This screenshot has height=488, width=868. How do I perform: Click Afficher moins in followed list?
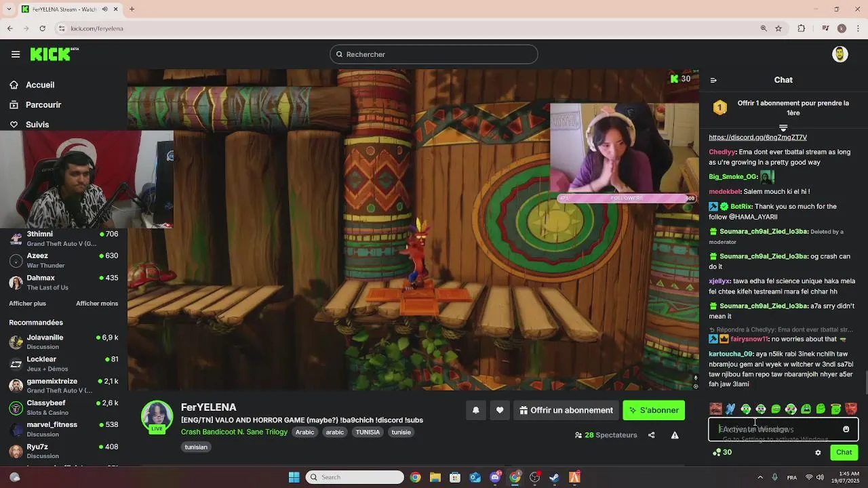tap(97, 304)
